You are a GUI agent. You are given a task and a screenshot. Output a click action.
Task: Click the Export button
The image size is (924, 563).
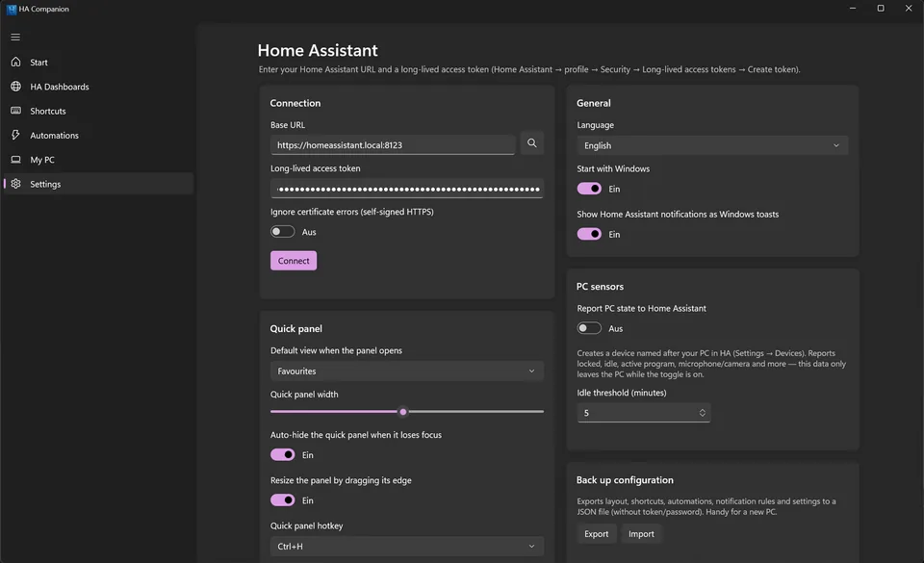pyautogui.click(x=597, y=533)
